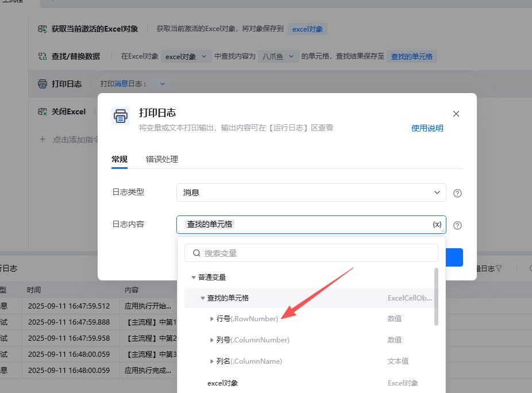
Task: Click help icon beside 日志类型
Action: pyautogui.click(x=457, y=193)
